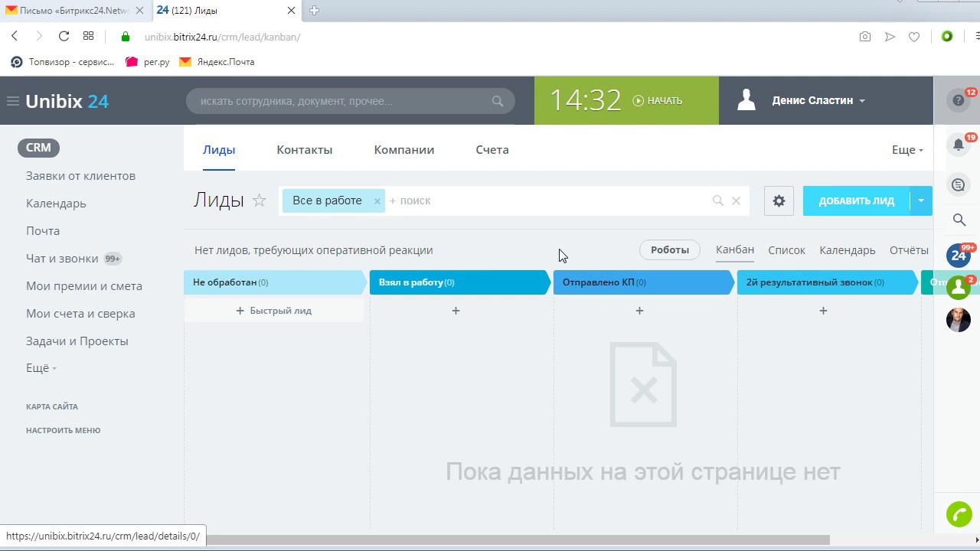Expand 'Ещё' in the left menu
Image resolution: width=980 pixels, height=551 pixels.
(x=41, y=368)
